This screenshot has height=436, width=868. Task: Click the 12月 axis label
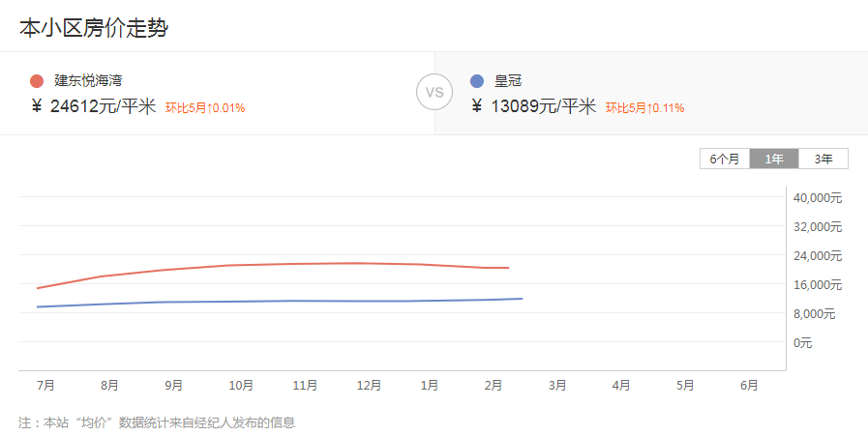click(x=369, y=385)
